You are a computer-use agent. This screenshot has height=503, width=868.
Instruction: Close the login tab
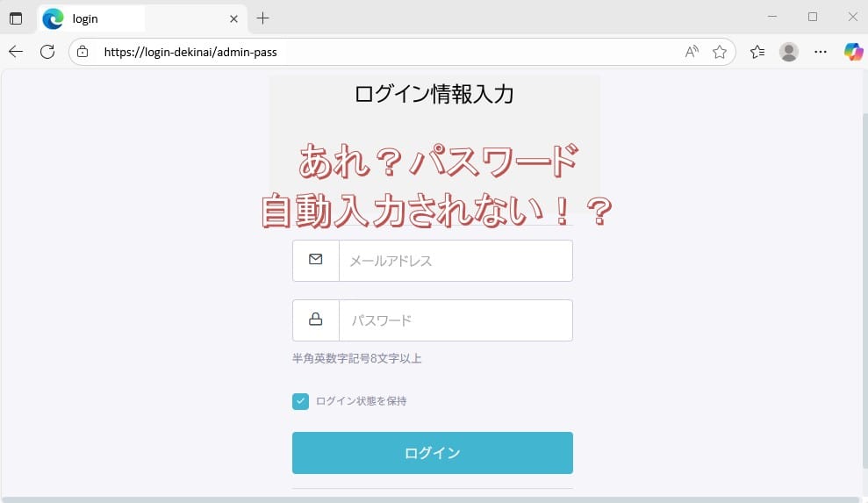click(233, 18)
